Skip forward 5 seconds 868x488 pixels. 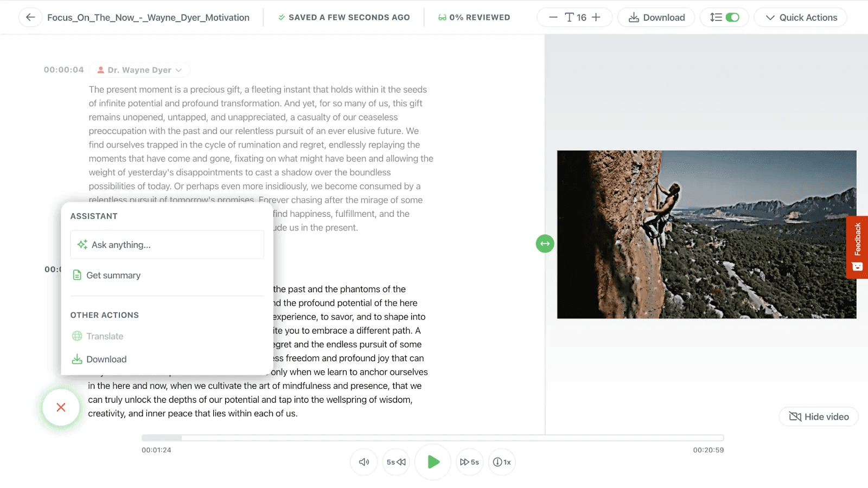tap(470, 462)
